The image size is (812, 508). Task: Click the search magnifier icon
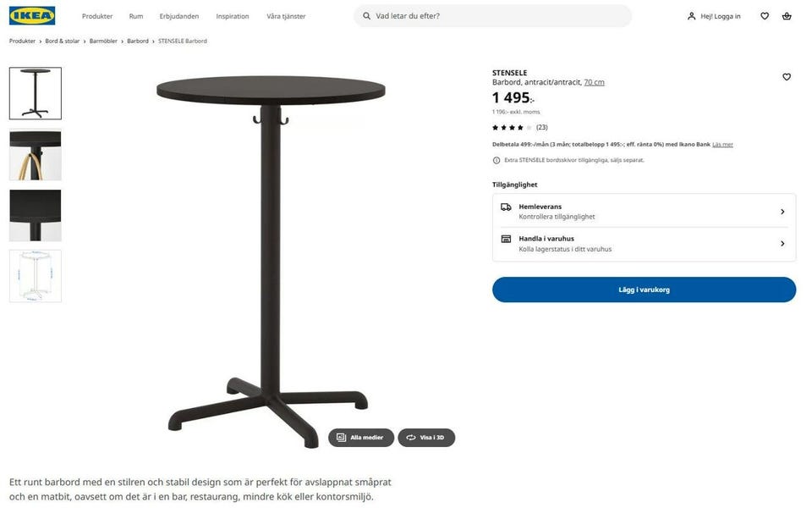click(x=366, y=16)
